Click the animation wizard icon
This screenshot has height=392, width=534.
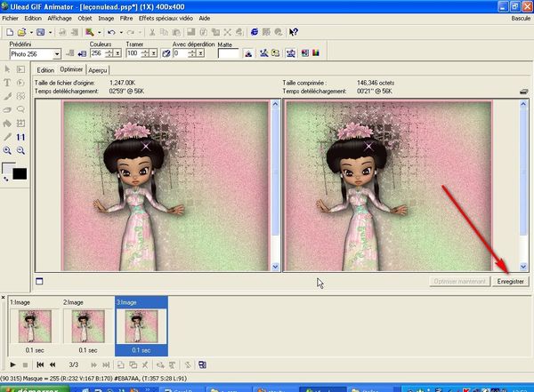[x=90, y=32]
